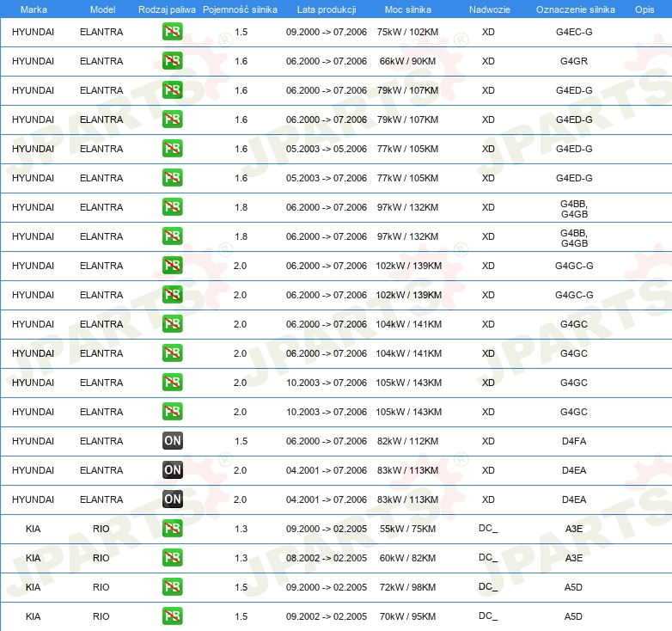The width and height of the screenshot is (672, 631).
Task: Select the Moc silnika column header
Action: [x=408, y=9]
